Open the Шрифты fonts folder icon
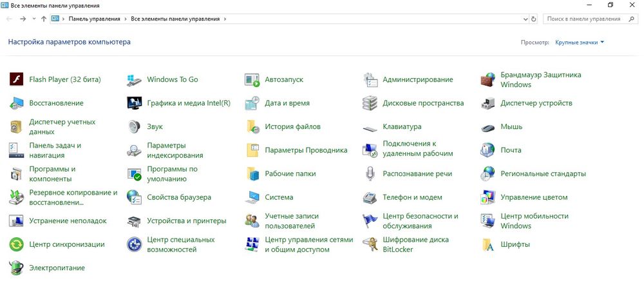This screenshot has width=644, height=283. coord(488,244)
